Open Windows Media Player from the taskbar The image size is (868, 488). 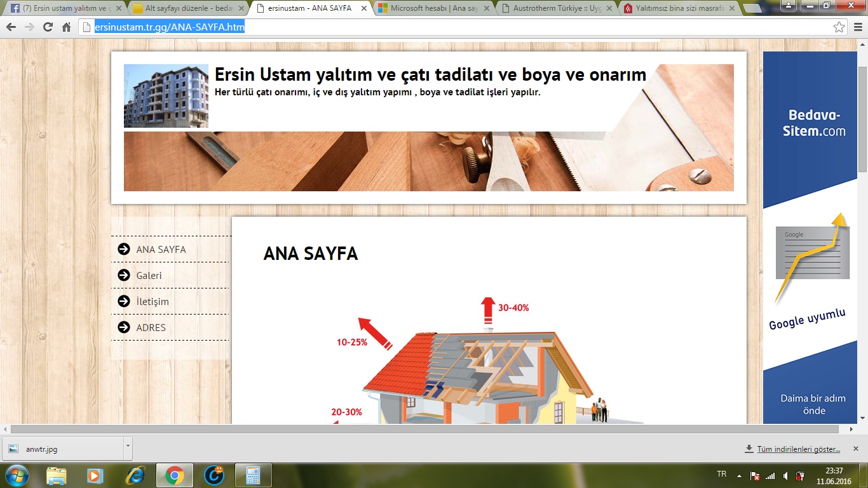click(95, 475)
